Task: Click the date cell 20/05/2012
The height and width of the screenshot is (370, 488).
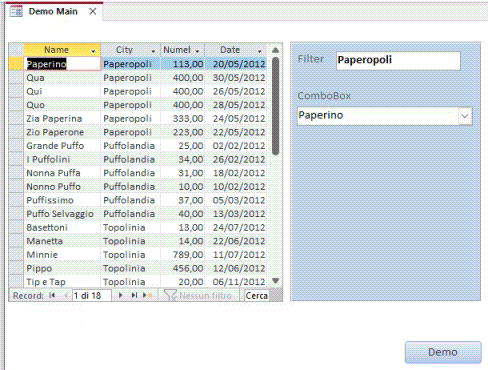Action: [x=235, y=64]
